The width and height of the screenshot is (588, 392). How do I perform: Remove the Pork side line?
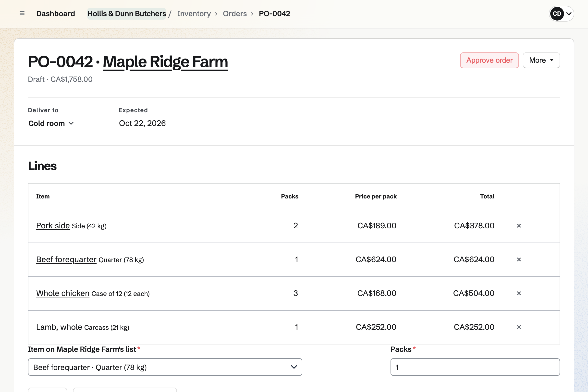pyautogui.click(x=519, y=226)
